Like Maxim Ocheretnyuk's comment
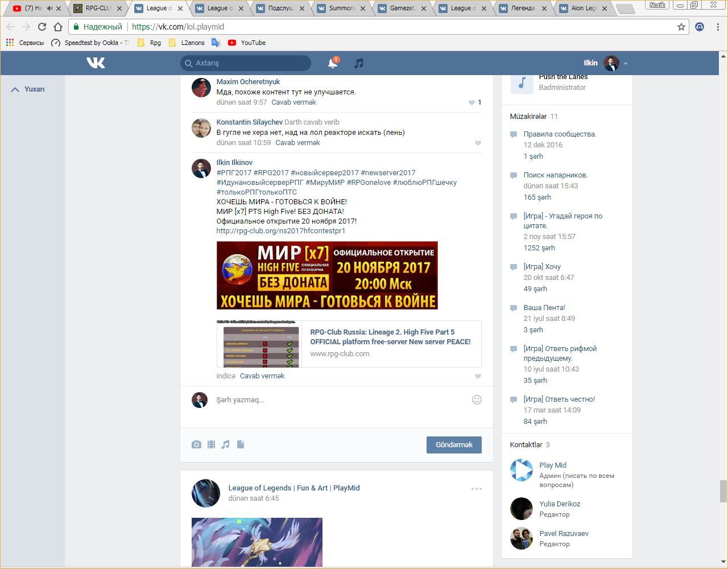The width and height of the screenshot is (728, 569). [471, 102]
